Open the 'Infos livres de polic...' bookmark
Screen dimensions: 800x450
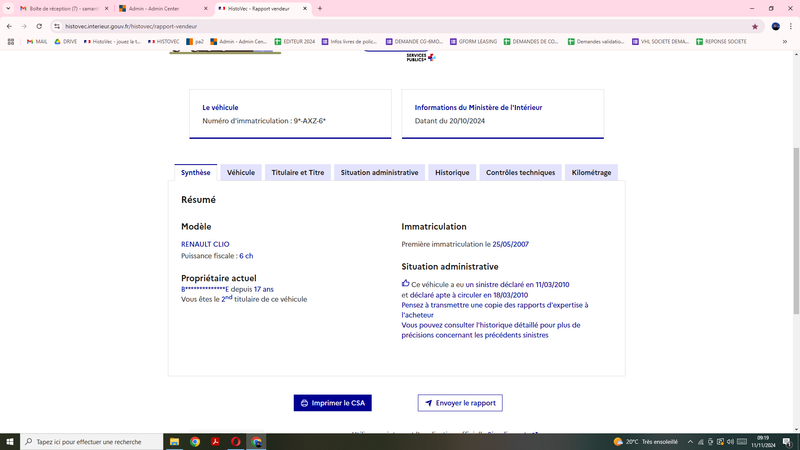pyautogui.click(x=349, y=42)
